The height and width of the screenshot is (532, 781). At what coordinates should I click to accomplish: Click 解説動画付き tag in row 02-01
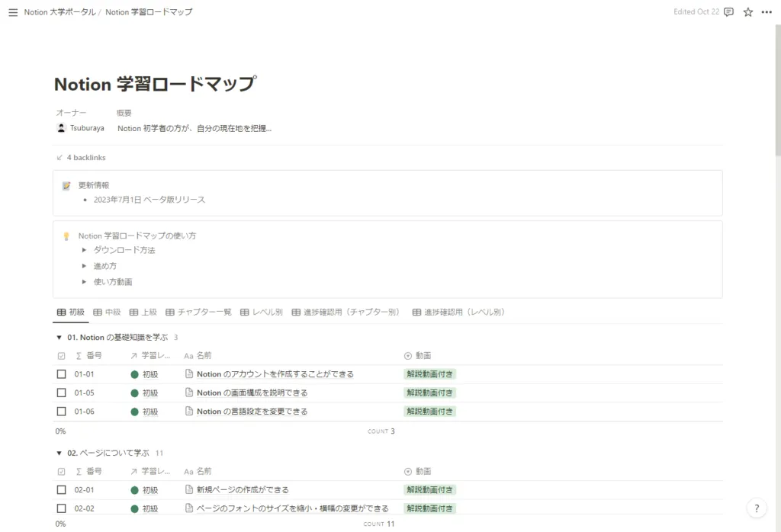point(430,489)
